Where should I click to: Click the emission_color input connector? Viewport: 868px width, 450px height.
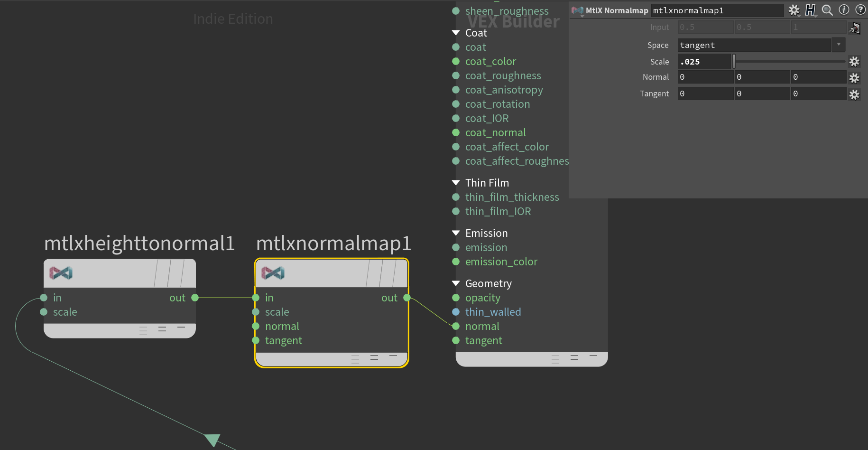click(x=456, y=262)
